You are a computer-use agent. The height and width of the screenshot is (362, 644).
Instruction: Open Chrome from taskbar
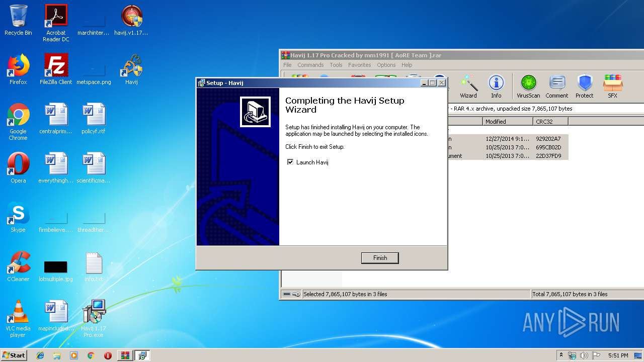pyautogui.click(x=91, y=355)
